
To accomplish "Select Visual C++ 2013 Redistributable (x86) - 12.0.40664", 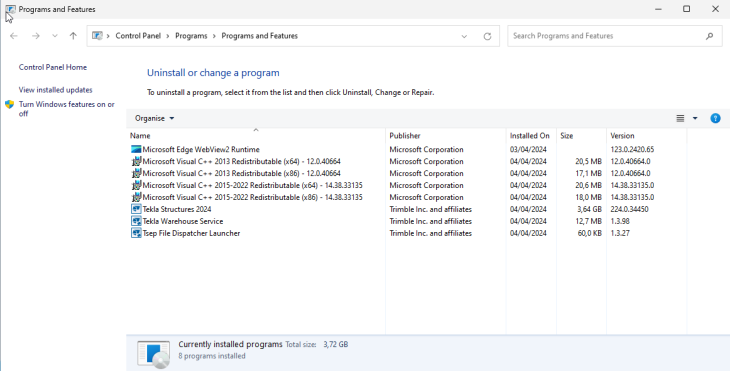I will click(406, 173).
